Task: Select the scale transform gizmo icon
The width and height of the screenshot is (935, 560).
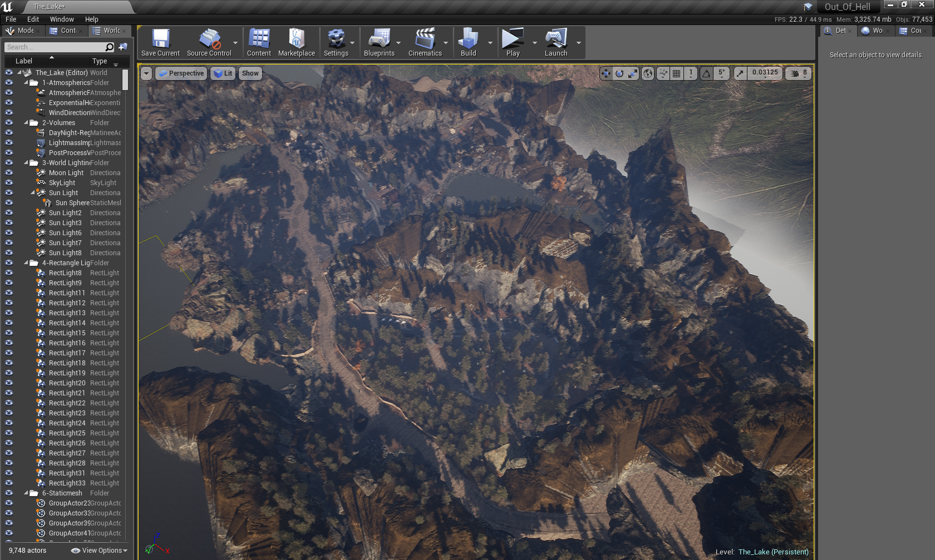Action: tap(633, 73)
